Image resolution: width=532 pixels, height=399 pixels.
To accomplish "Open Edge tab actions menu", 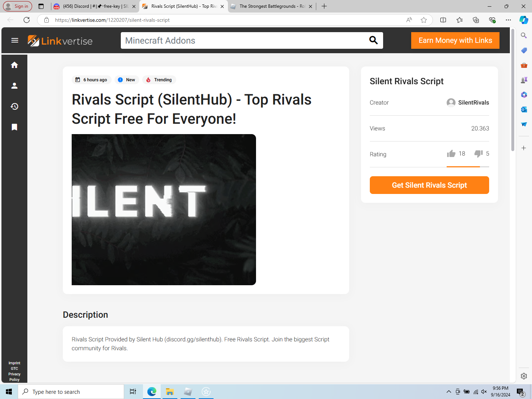I will pos(41,6).
